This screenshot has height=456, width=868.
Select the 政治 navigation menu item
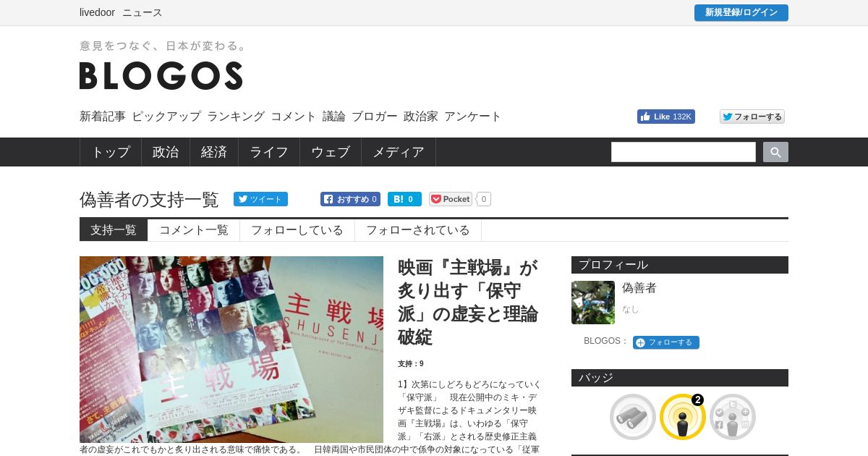point(166,152)
